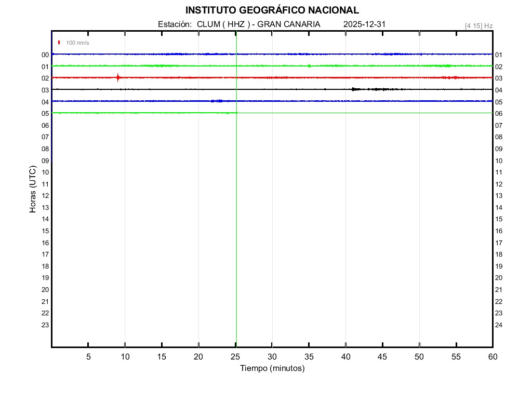
Task: Click the 'Horas (UTC)' axis label
Action: click(x=33, y=190)
